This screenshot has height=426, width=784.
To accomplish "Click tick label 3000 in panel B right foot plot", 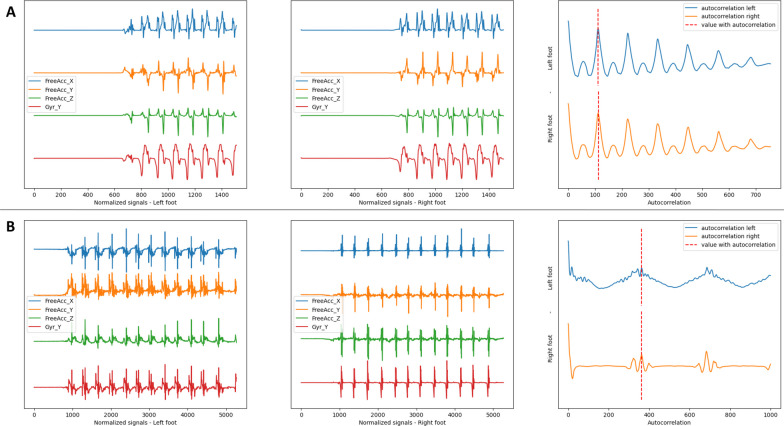I will click(x=416, y=415).
